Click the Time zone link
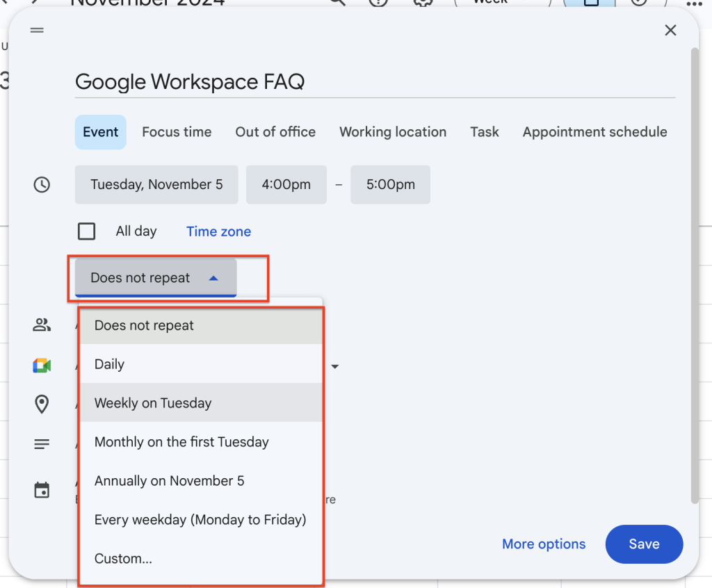Image resolution: width=712 pixels, height=588 pixels. tap(218, 231)
